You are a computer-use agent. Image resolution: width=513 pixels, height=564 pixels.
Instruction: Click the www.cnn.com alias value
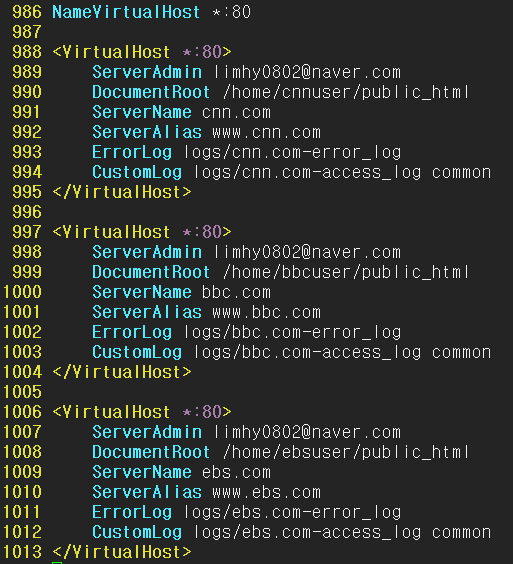pyautogui.click(x=267, y=132)
